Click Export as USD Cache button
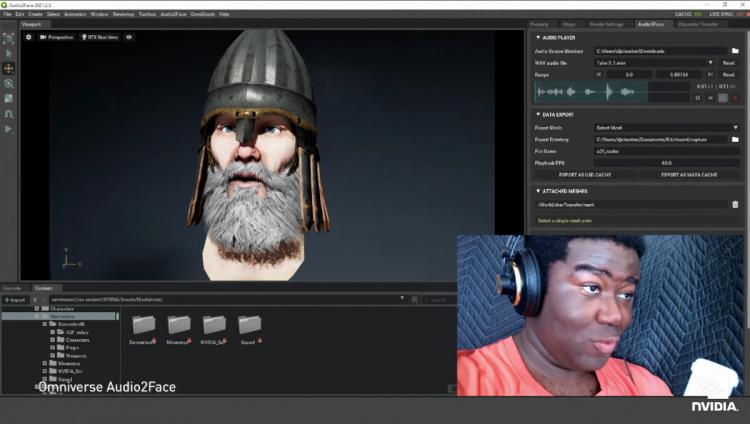This screenshot has width=750, height=424. pos(585,175)
